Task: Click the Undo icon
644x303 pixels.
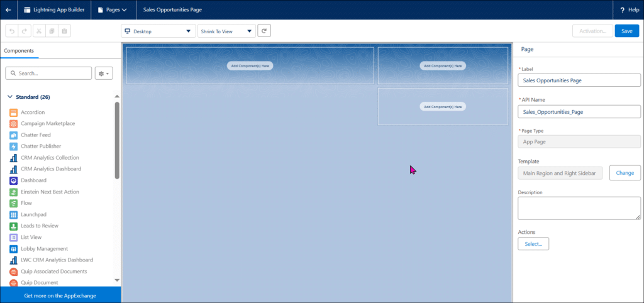Action: 12,31
